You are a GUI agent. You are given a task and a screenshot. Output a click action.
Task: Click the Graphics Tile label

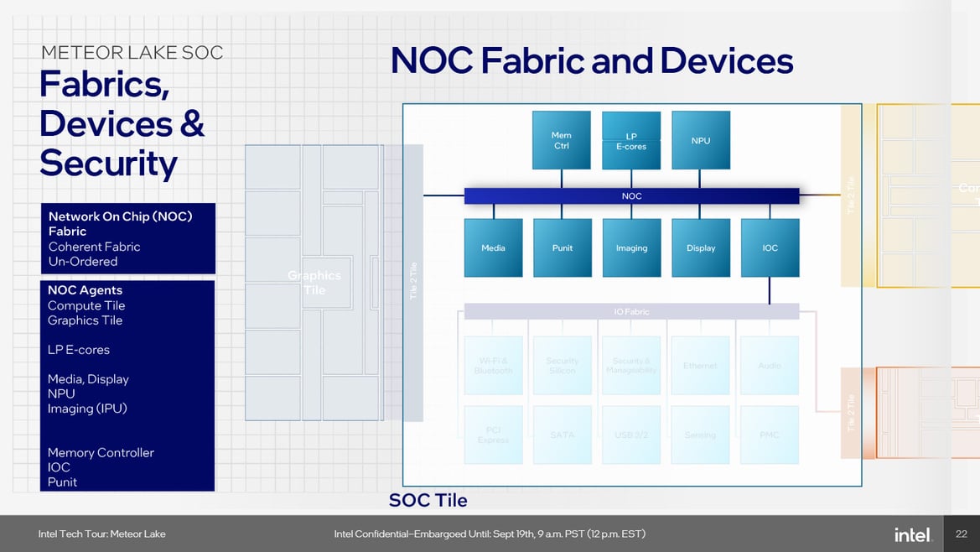[x=314, y=283]
